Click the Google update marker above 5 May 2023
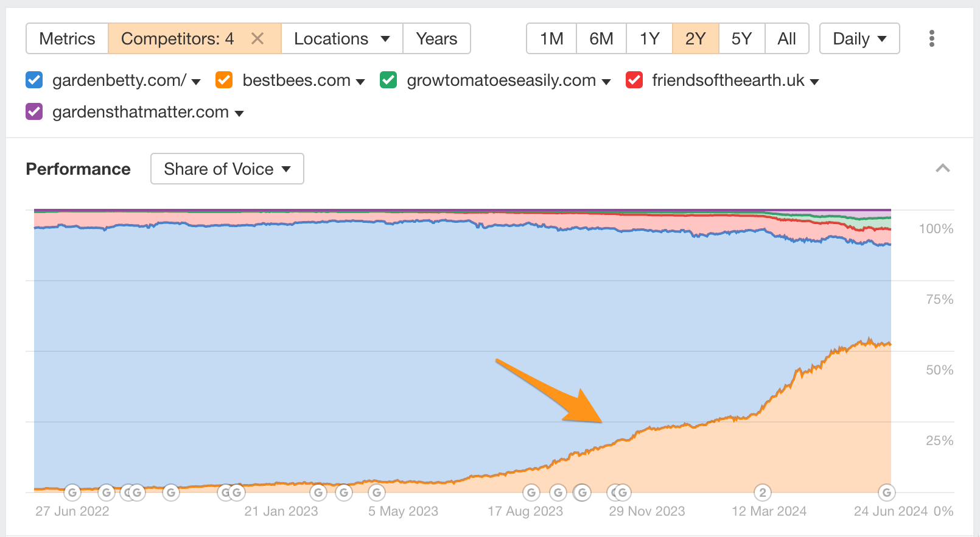 (x=377, y=493)
